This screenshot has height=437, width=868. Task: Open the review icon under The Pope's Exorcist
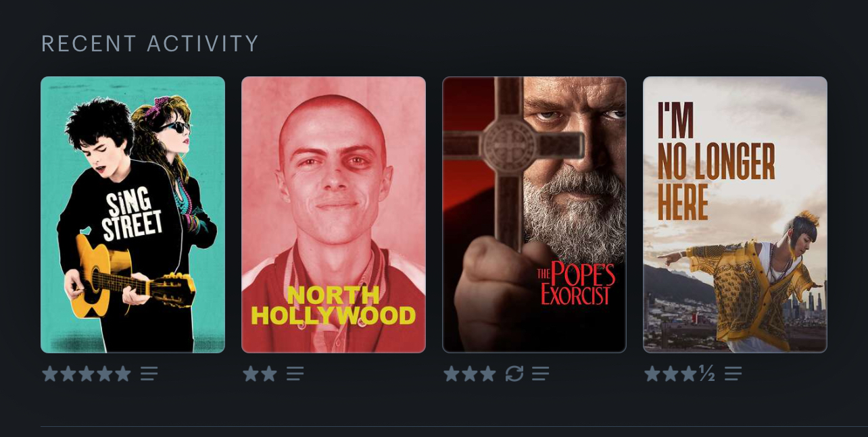540,374
